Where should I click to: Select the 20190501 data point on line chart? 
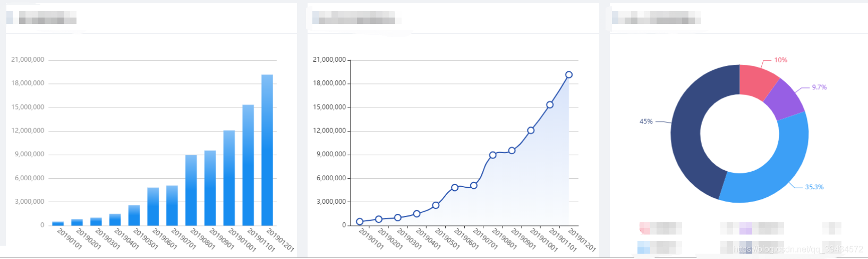point(436,205)
